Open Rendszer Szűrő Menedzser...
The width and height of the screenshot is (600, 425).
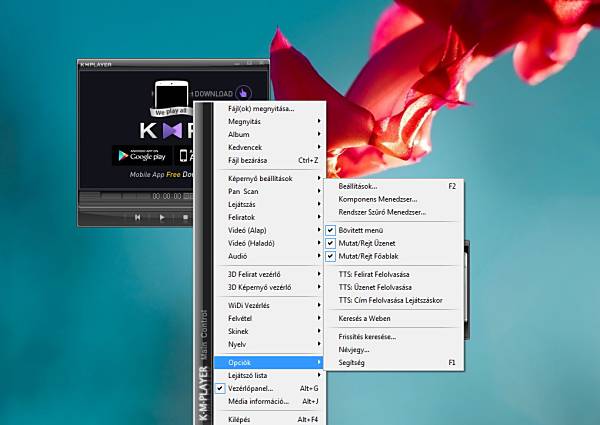[393, 212]
